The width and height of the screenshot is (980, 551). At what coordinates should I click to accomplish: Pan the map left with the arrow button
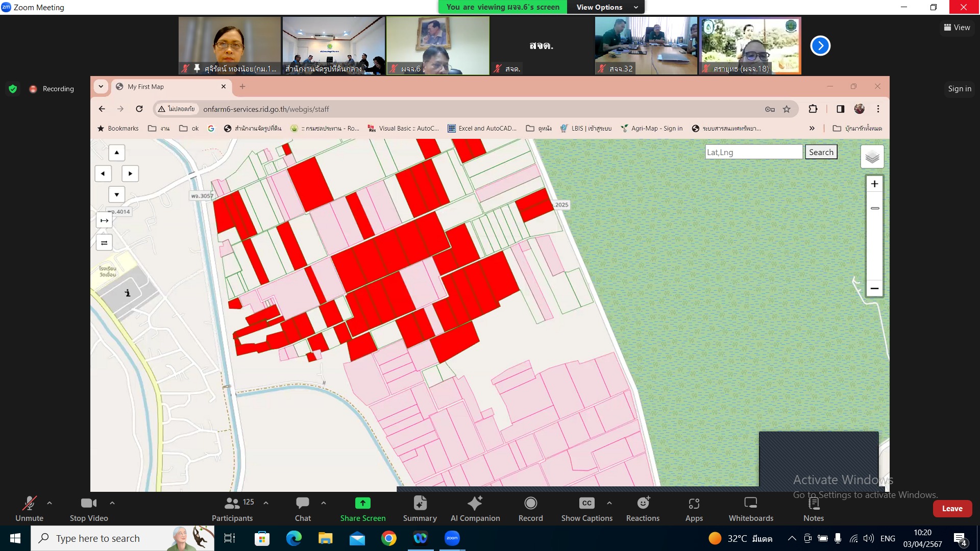point(103,173)
